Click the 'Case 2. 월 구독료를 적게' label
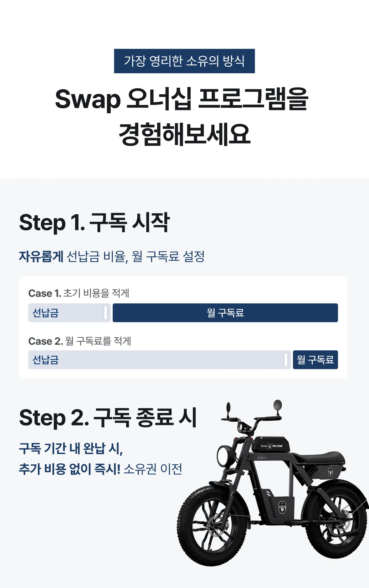369x588 pixels. (x=80, y=341)
